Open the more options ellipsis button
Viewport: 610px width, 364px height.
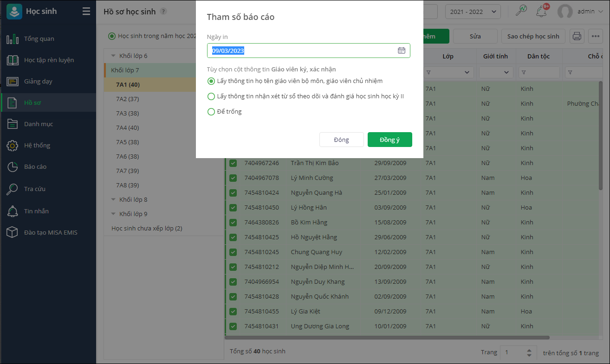click(595, 36)
